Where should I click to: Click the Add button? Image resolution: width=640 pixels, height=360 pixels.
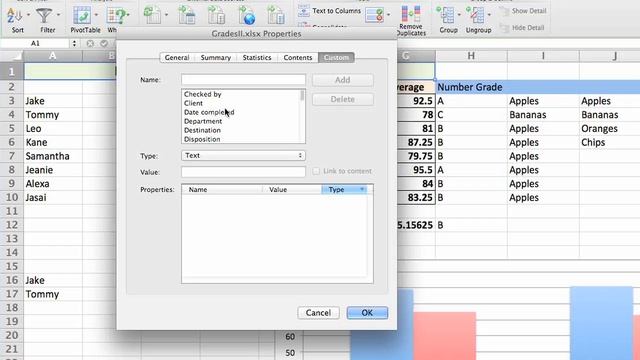tap(342, 80)
